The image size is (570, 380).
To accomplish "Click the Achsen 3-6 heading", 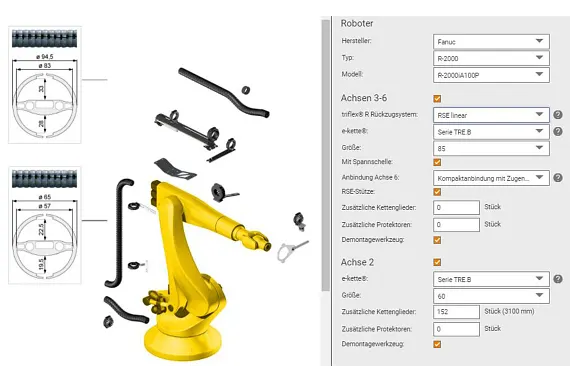I will [x=364, y=98].
